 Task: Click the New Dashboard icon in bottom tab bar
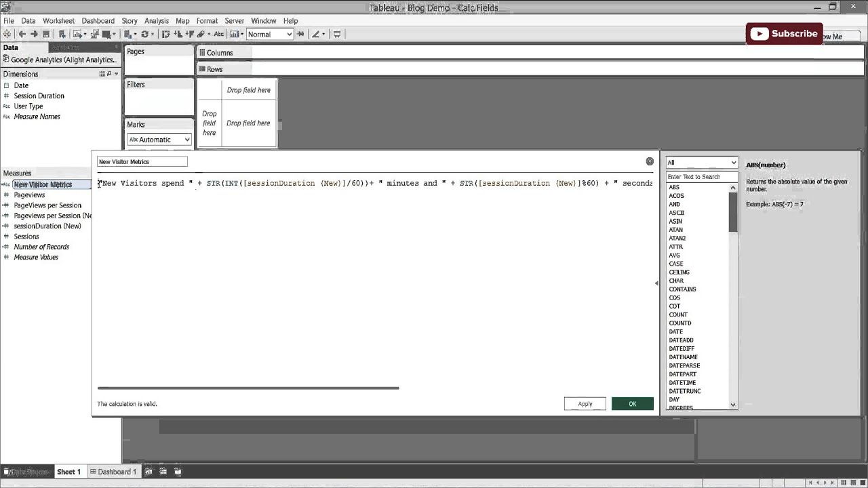click(x=163, y=472)
